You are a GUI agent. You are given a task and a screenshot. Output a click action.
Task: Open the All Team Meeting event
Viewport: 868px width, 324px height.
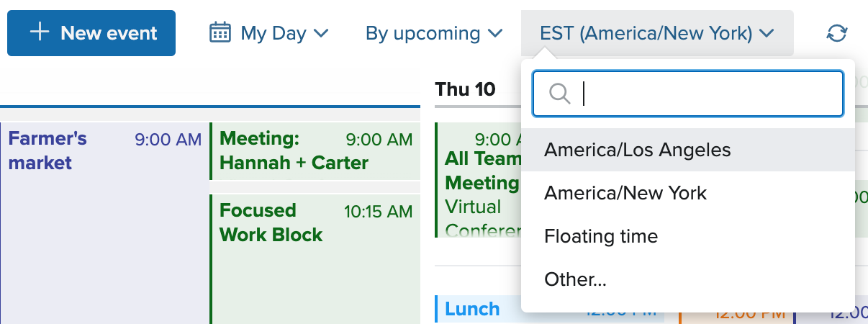(478, 180)
